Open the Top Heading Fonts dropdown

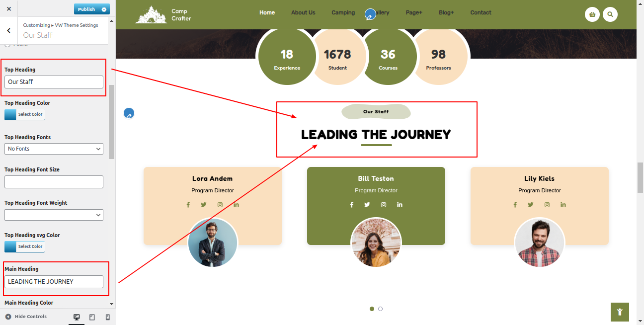coord(54,149)
